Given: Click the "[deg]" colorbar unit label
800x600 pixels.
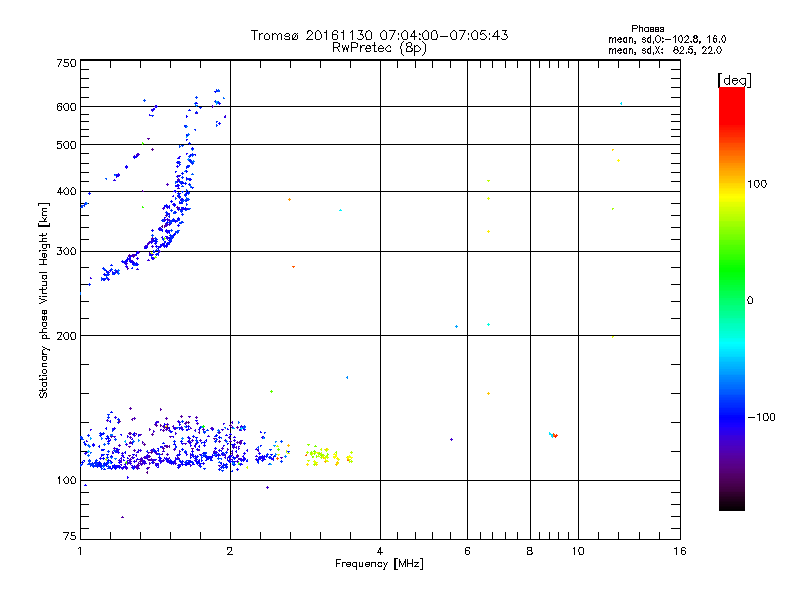Looking at the screenshot, I should pos(734,80).
